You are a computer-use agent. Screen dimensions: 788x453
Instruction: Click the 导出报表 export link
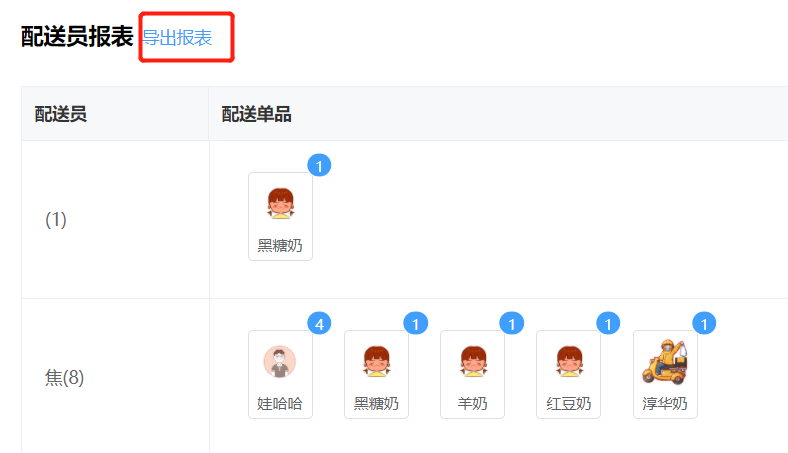[177, 38]
